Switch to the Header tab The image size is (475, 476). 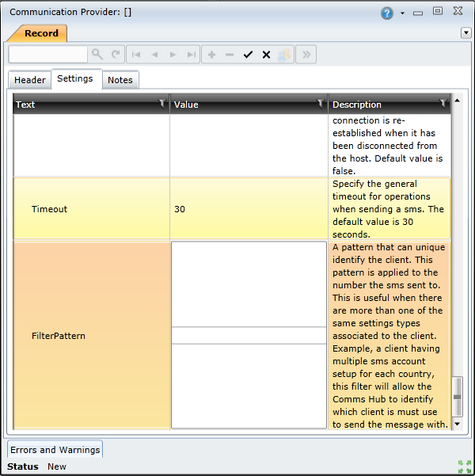point(30,80)
